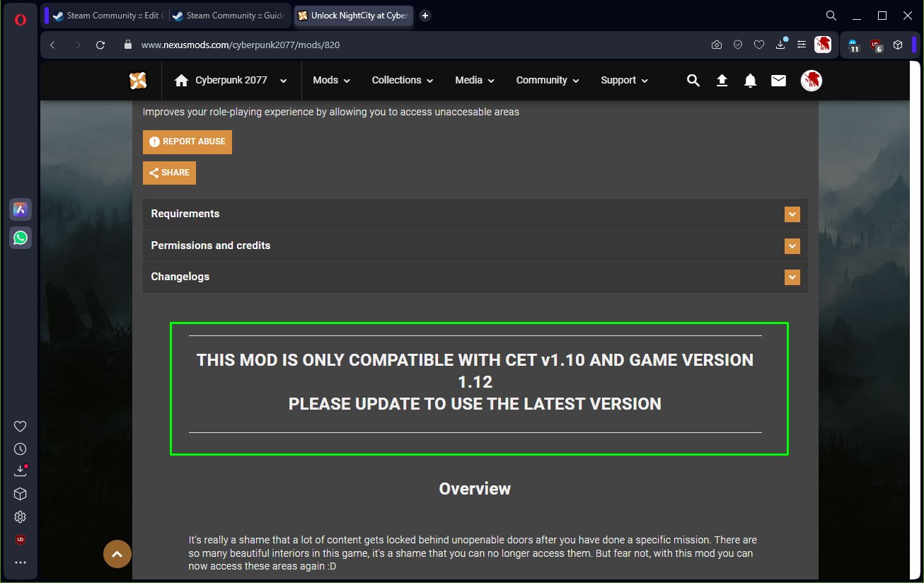Open the Support dropdown menu
Image resolution: width=924 pixels, height=583 pixels.
625,81
